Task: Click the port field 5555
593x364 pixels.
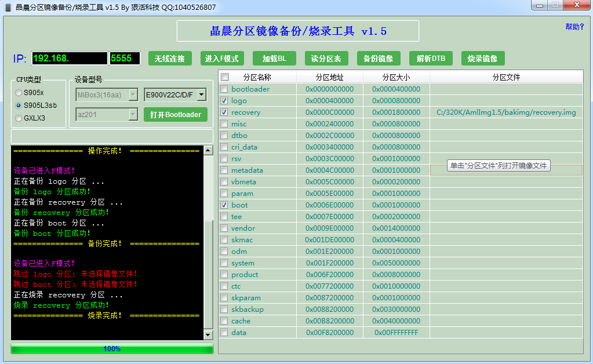Action: 125,58
